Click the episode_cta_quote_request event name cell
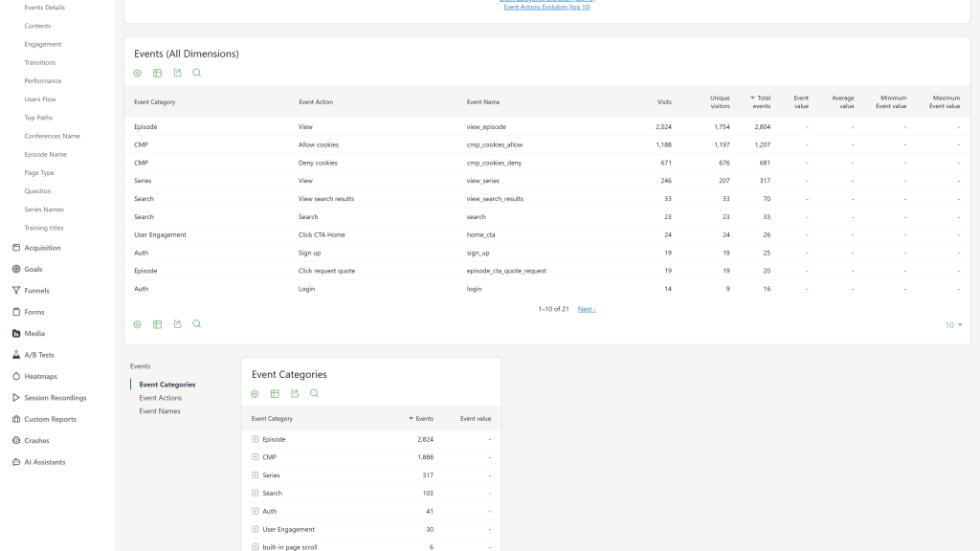Image resolution: width=980 pixels, height=551 pixels. [506, 271]
